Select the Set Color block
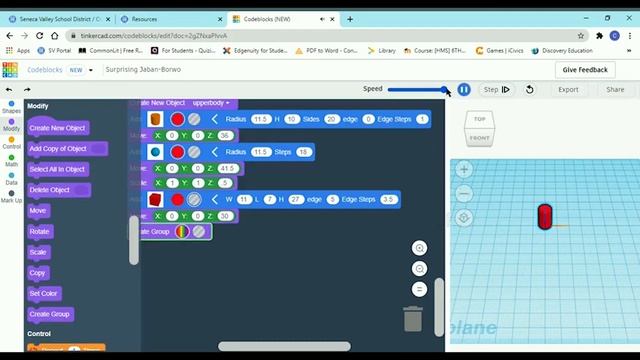640x360 pixels. [44, 293]
